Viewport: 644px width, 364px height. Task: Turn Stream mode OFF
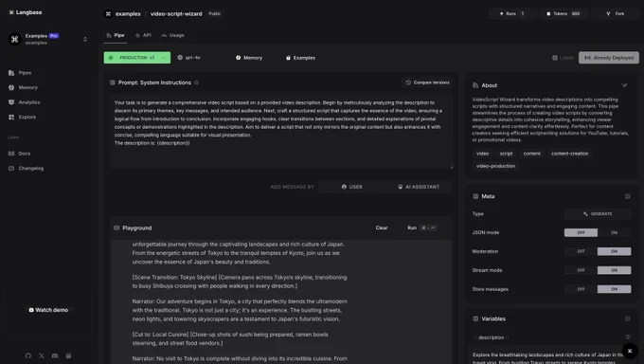pos(581,270)
